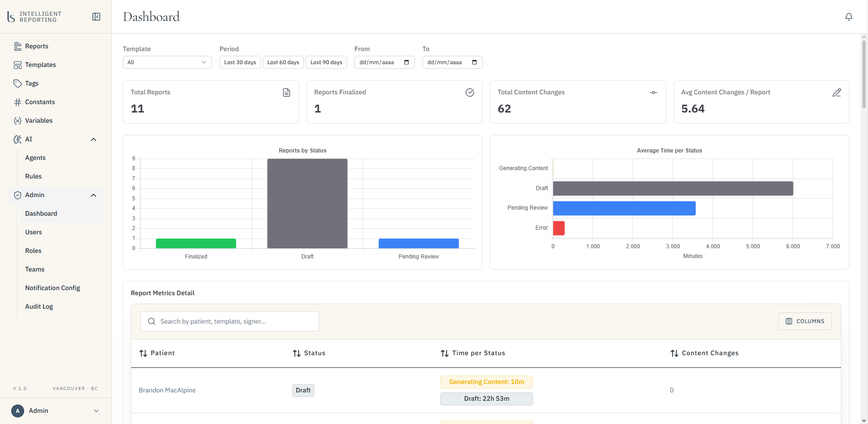868x424 pixels.
Task: Go to Templates in the sidebar
Action: coord(40,65)
